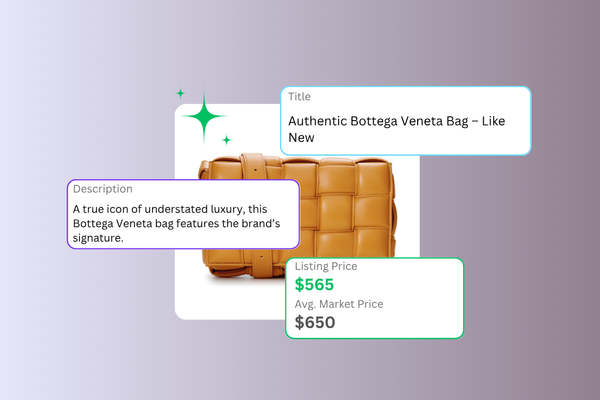Click the strap loop on top of the bag
Viewport: 600px width, 400px height.
pos(253,166)
